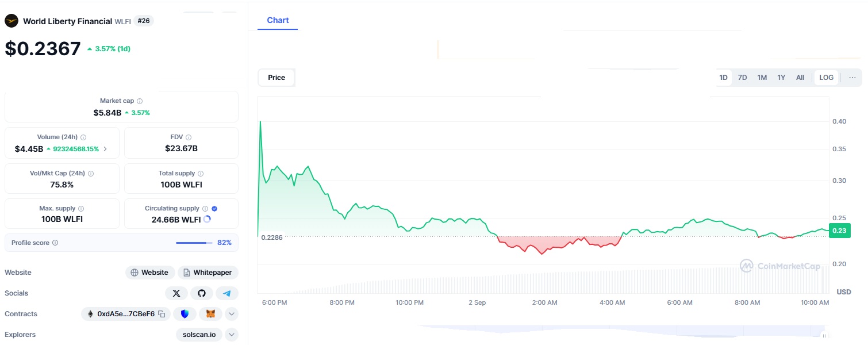Select the 1M chart timeframe
Image resolution: width=868 pixels, height=345 pixels.
(762, 78)
